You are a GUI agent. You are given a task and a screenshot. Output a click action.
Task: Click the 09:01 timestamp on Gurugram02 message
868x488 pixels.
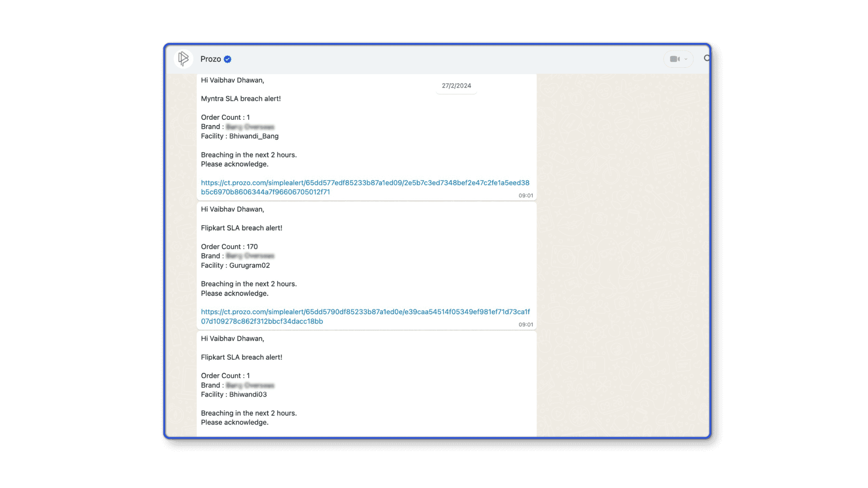(x=526, y=325)
